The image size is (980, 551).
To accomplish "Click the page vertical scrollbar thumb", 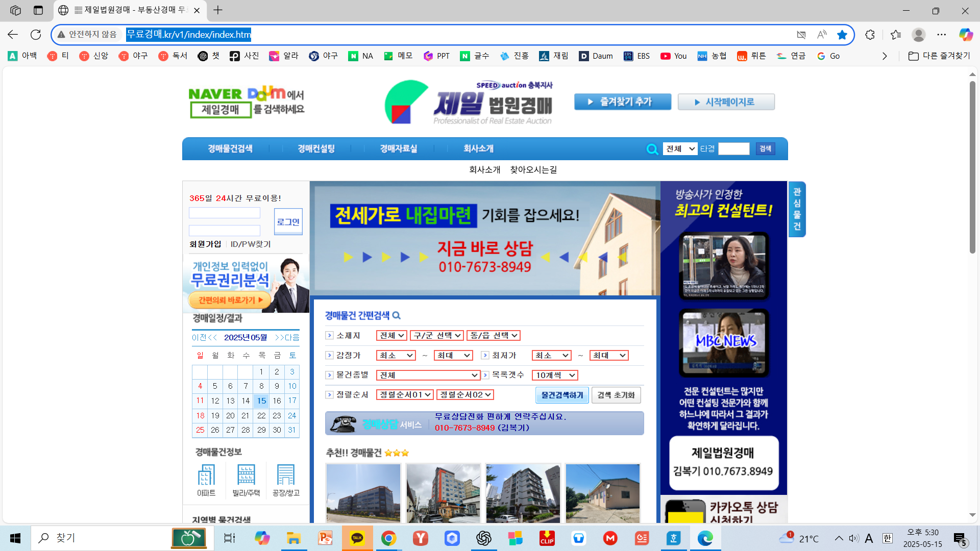I will [x=972, y=168].
